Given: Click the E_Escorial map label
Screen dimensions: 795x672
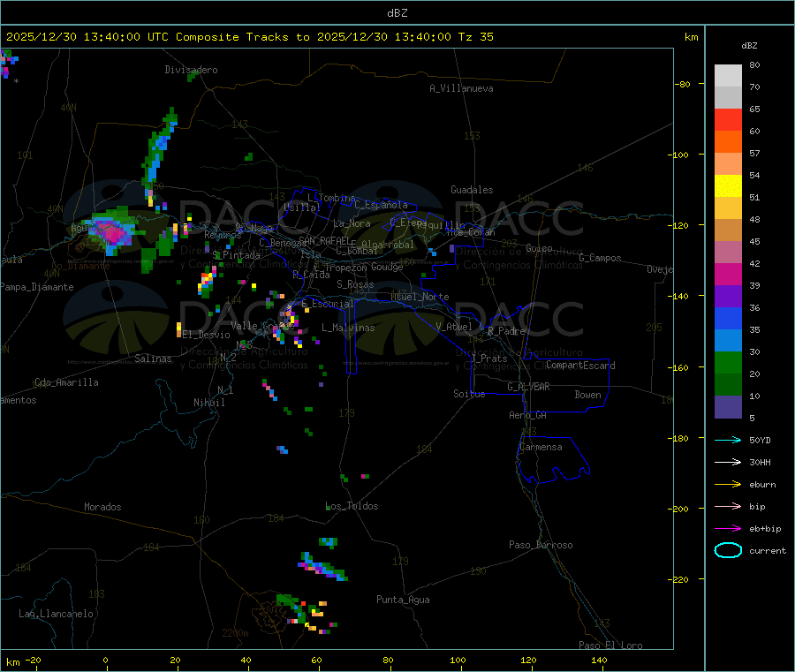Looking at the screenshot, I should 328,304.
